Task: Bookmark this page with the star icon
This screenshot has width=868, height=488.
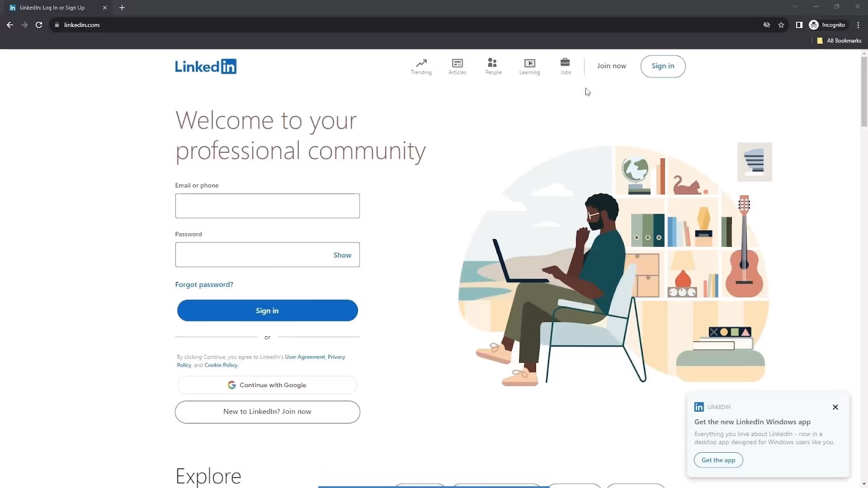Action: coord(781,25)
